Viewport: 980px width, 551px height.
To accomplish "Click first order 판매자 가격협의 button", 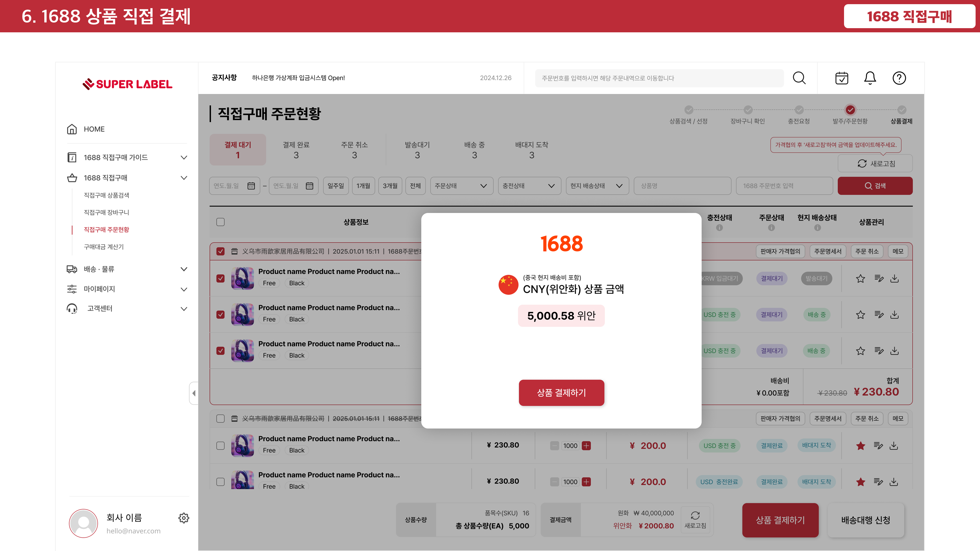I will 780,251.
